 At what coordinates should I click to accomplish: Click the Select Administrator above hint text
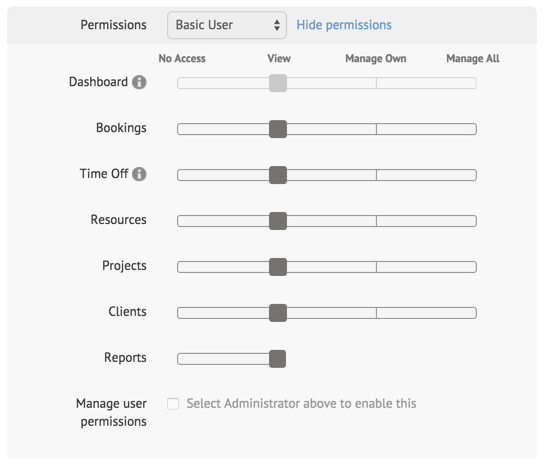click(x=301, y=403)
